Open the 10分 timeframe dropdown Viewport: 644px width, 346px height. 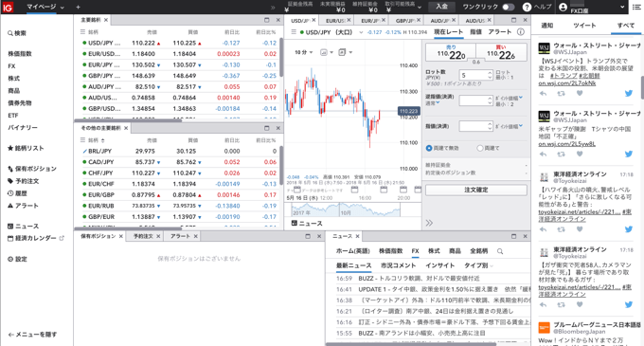pos(303,52)
